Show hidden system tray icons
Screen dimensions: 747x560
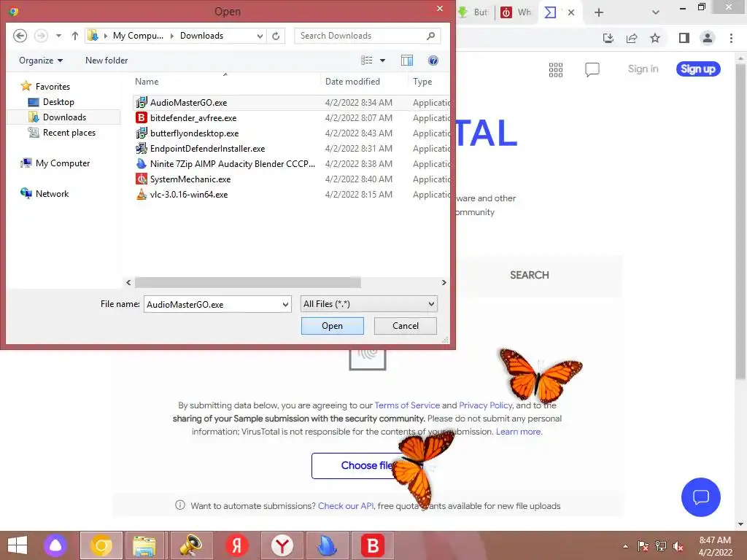point(625,546)
